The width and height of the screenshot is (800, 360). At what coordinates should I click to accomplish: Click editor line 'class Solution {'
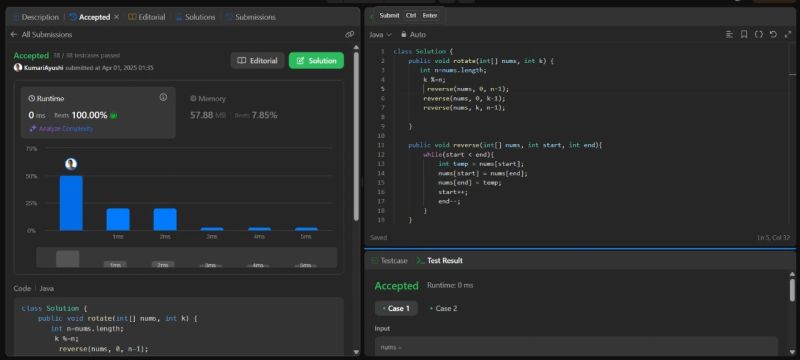[423, 52]
